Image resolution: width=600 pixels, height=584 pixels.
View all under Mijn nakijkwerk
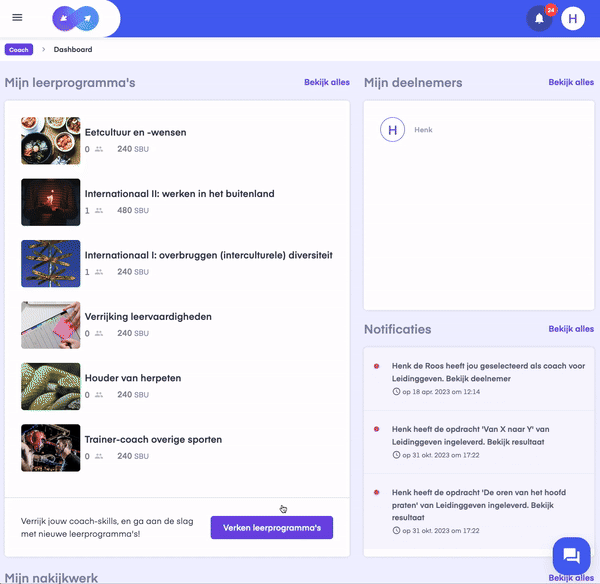[x=571, y=578]
